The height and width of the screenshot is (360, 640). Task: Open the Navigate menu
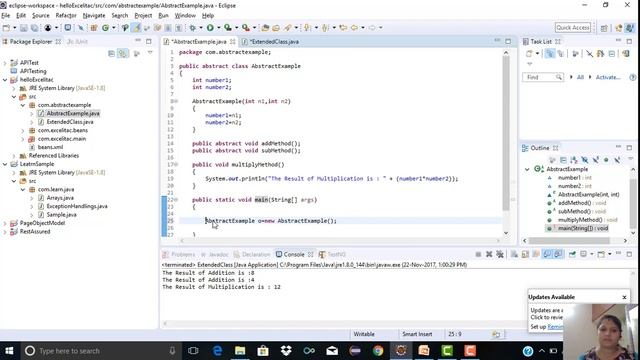pyautogui.click(x=94, y=16)
